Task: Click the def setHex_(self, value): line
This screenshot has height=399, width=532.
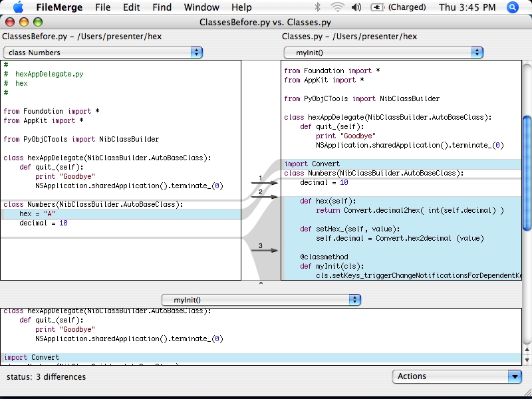Action: (350, 229)
